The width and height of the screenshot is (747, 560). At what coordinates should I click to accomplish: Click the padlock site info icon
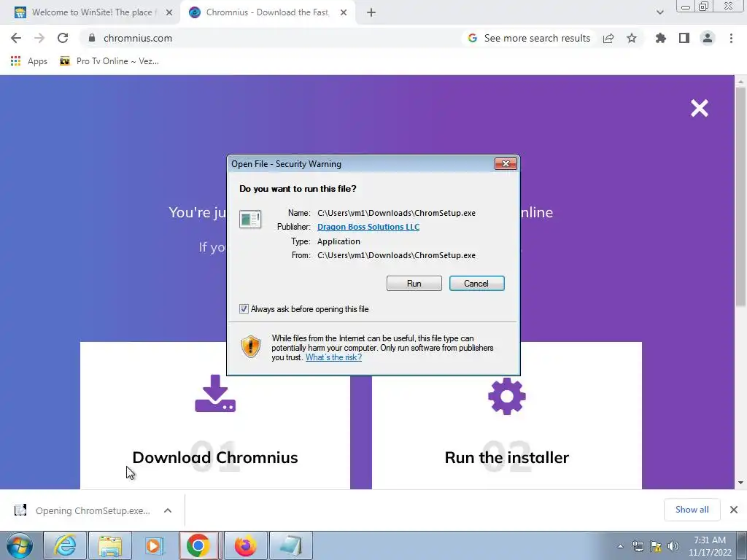(92, 38)
